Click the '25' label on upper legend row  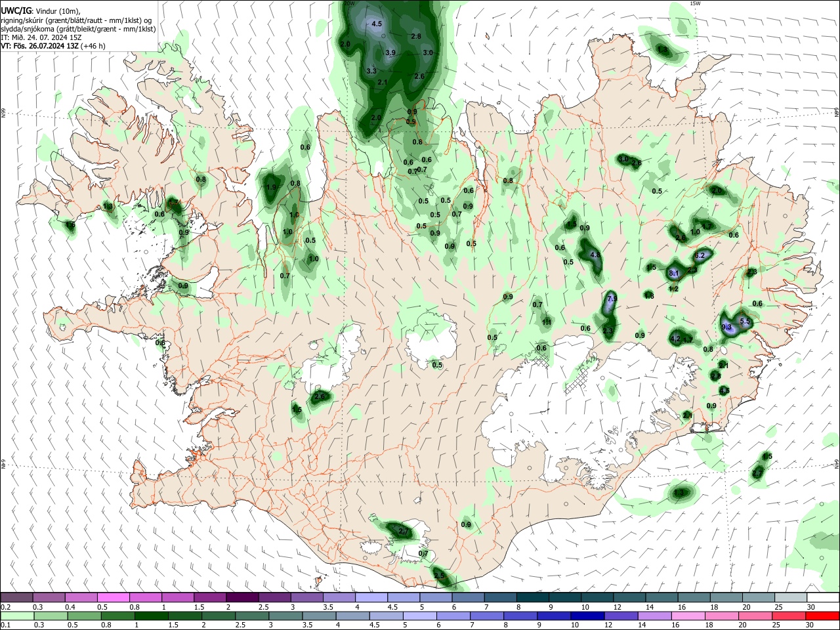(x=778, y=607)
